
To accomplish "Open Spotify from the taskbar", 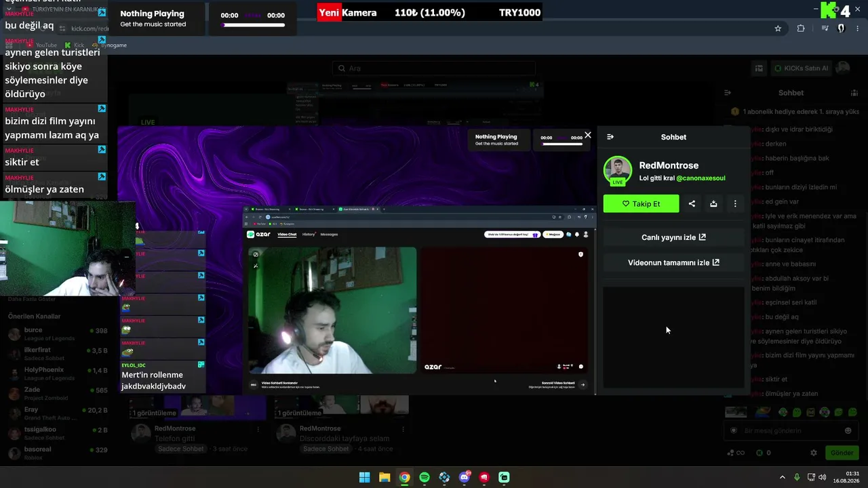I will pyautogui.click(x=425, y=477).
